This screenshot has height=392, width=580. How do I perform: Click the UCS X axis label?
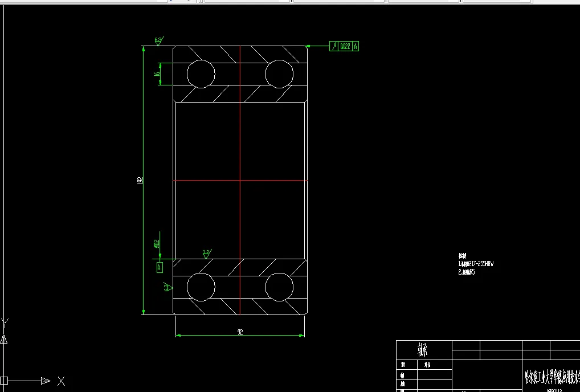pos(61,381)
